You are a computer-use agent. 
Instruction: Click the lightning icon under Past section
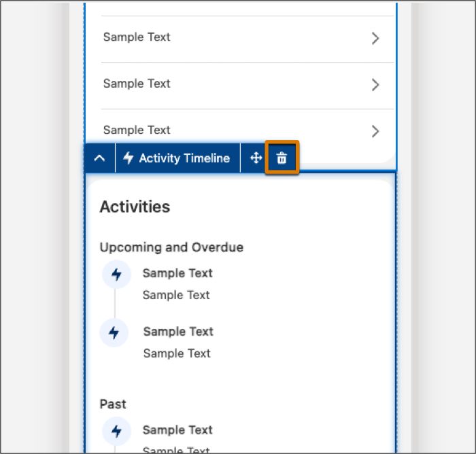pyautogui.click(x=116, y=431)
